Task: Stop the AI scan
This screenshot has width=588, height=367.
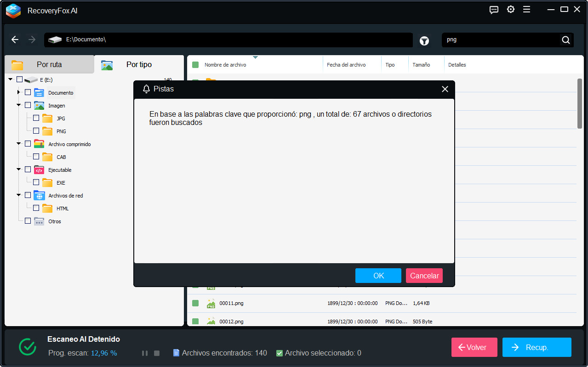Action: click(x=156, y=353)
